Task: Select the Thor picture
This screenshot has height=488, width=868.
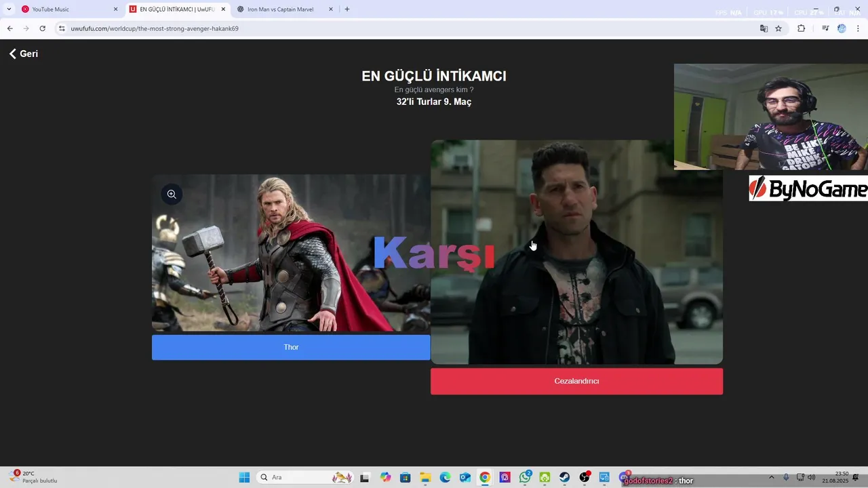Action: point(291,253)
